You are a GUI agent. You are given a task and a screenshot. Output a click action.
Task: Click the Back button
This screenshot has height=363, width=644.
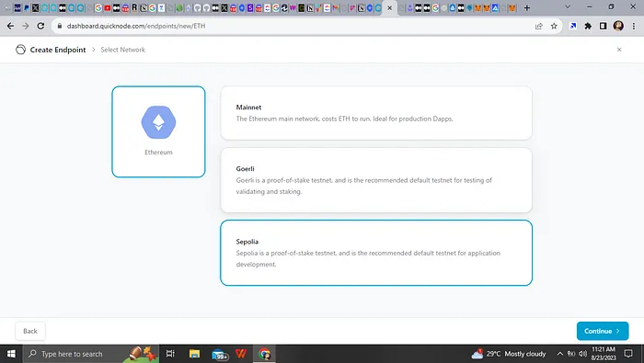[30, 331]
